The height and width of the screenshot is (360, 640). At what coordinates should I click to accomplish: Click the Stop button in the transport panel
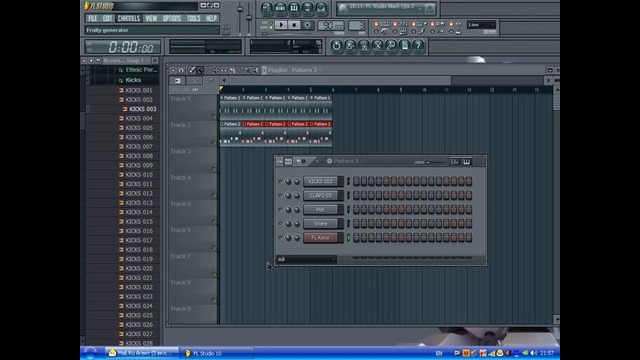(x=294, y=25)
